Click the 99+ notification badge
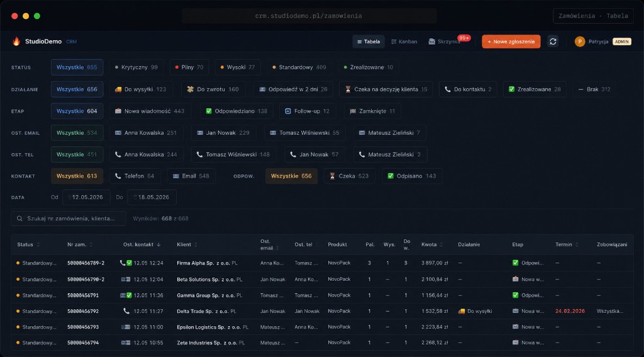Viewport: 644px width, 357px height. (x=464, y=38)
